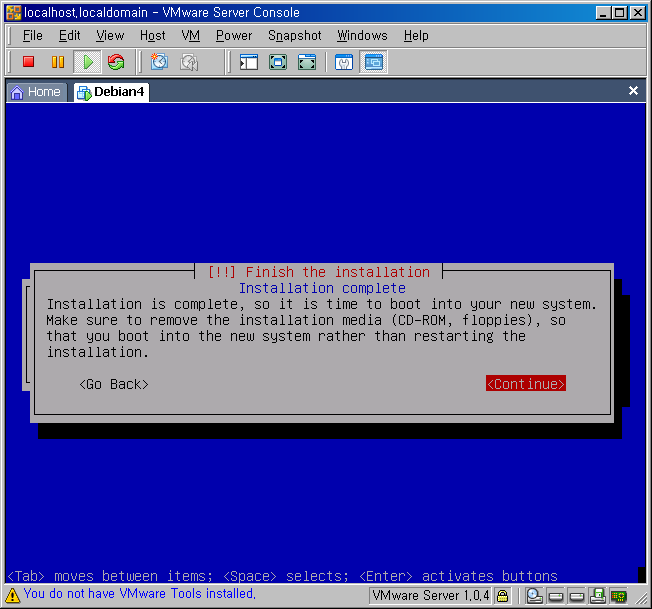Viewport: 652px width, 609px height.
Task: Select the Continue button in installer
Action: (526, 384)
